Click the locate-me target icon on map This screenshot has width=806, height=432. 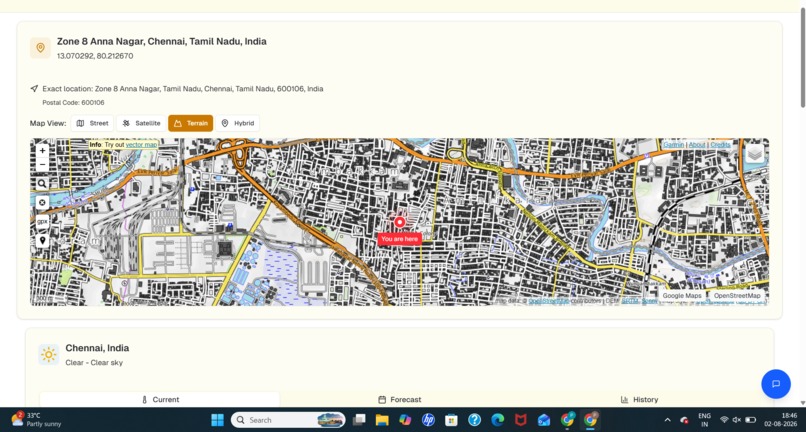tap(42, 203)
